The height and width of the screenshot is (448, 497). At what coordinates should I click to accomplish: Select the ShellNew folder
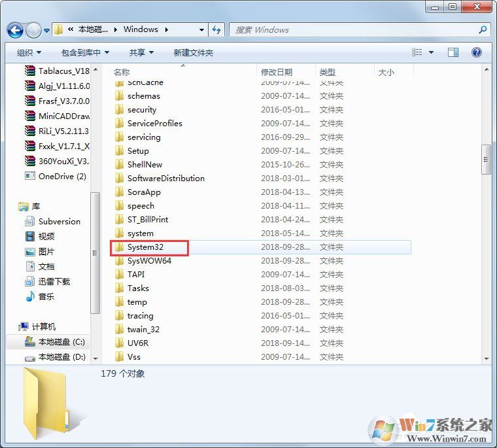click(139, 165)
